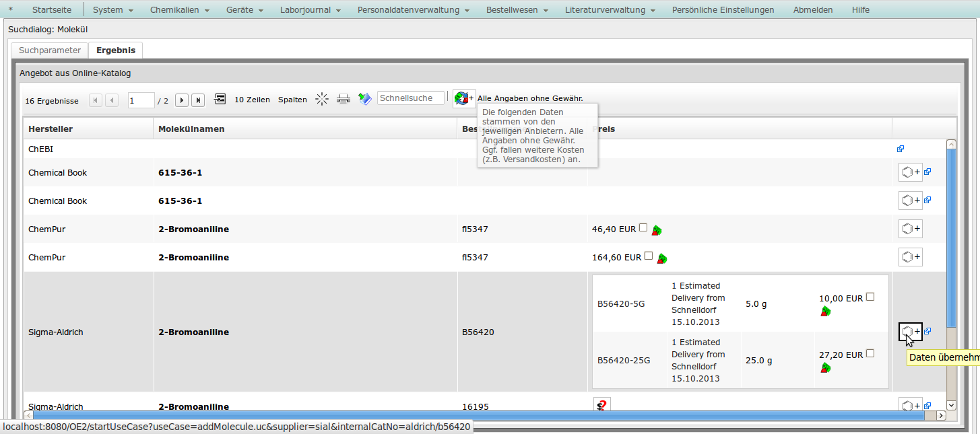Screen dimensions: 980x434
Task: Open the ChEBI external link icon
Action: (x=901, y=149)
